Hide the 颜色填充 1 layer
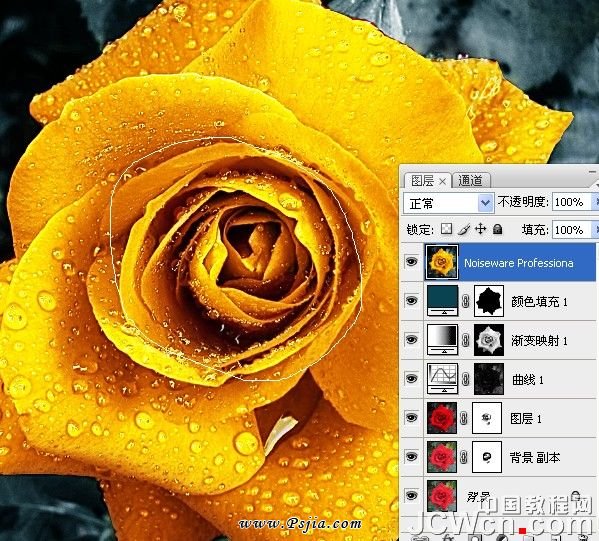Screen dimensions: 599x541 [411, 301]
